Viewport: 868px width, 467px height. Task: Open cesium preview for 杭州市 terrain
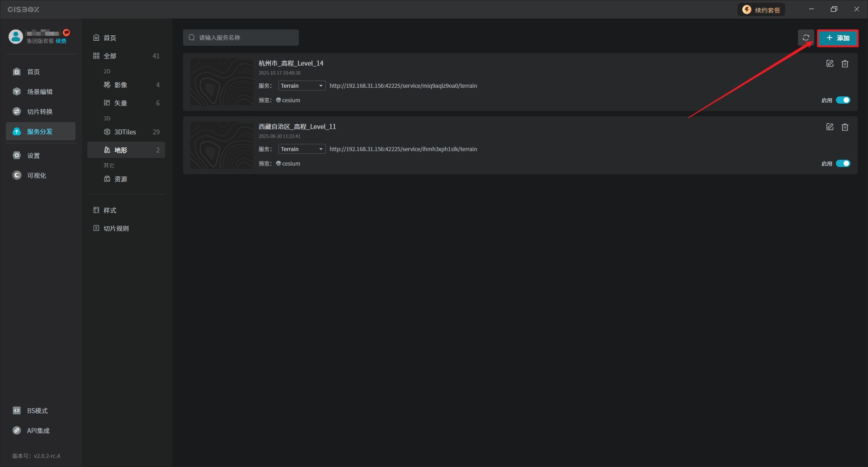tap(288, 100)
